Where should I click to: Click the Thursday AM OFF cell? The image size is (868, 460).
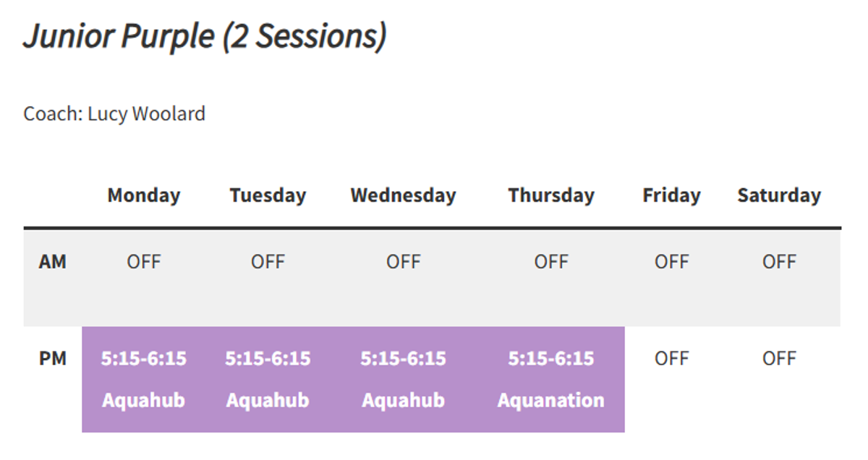(551, 262)
